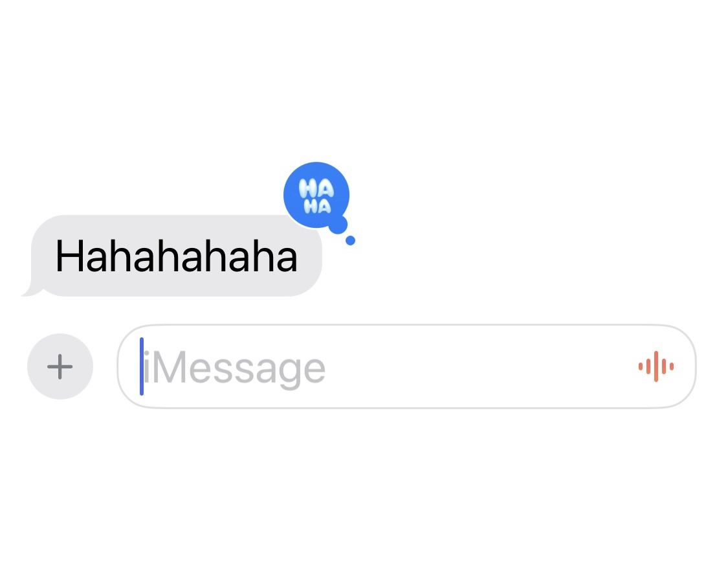Select the blue HAHA tapback reaction
The image size is (728, 584).
click(x=316, y=195)
